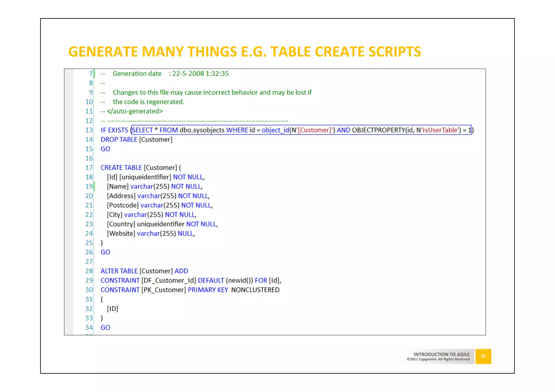Viewport: 555px width, 392px height.
Task: Click the '[DF_Customer_Id]' constraint line
Action: [191, 280]
